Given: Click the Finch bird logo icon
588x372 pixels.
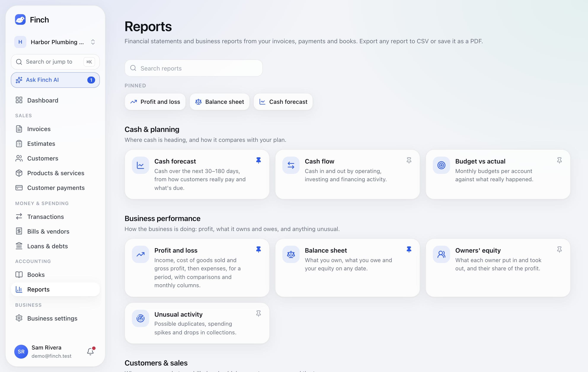Looking at the screenshot, I should tap(20, 19).
